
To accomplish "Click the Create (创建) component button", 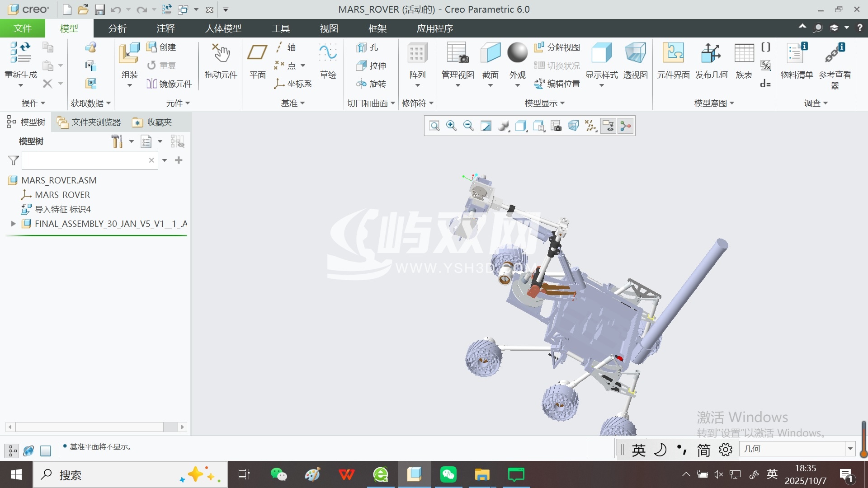I will [x=161, y=47].
